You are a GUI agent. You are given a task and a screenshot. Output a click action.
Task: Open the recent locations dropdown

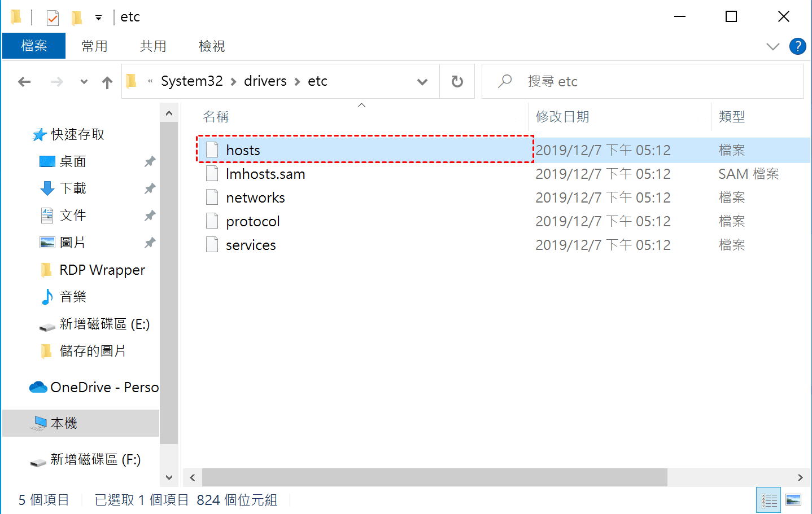(84, 82)
